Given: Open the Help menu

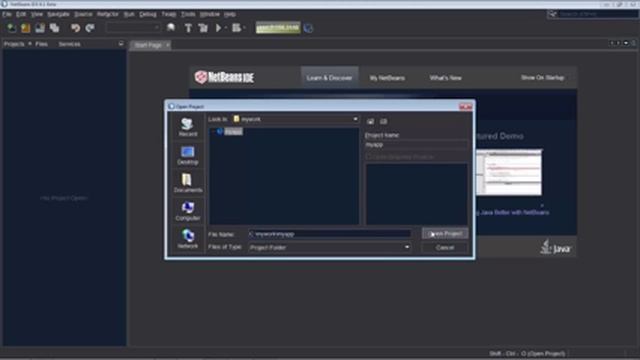Looking at the screenshot, I should (x=230, y=14).
